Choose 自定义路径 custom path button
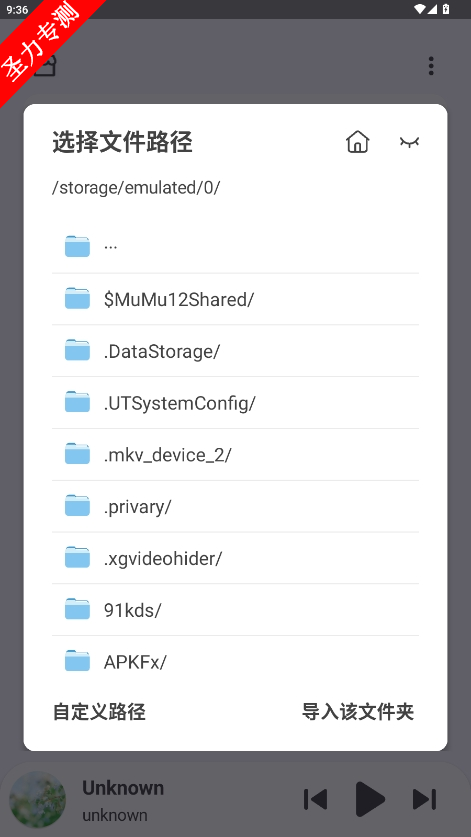Image resolution: width=471 pixels, height=837 pixels. tap(99, 712)
